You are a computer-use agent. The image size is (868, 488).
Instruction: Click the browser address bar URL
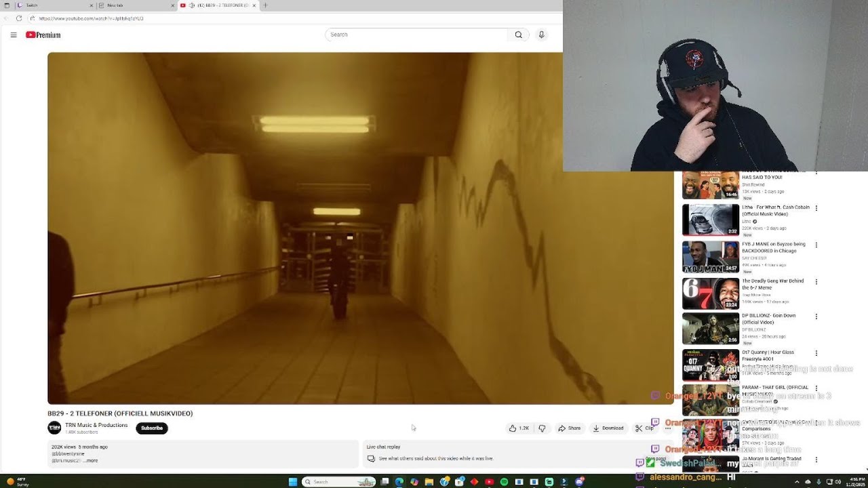point(91,18)
